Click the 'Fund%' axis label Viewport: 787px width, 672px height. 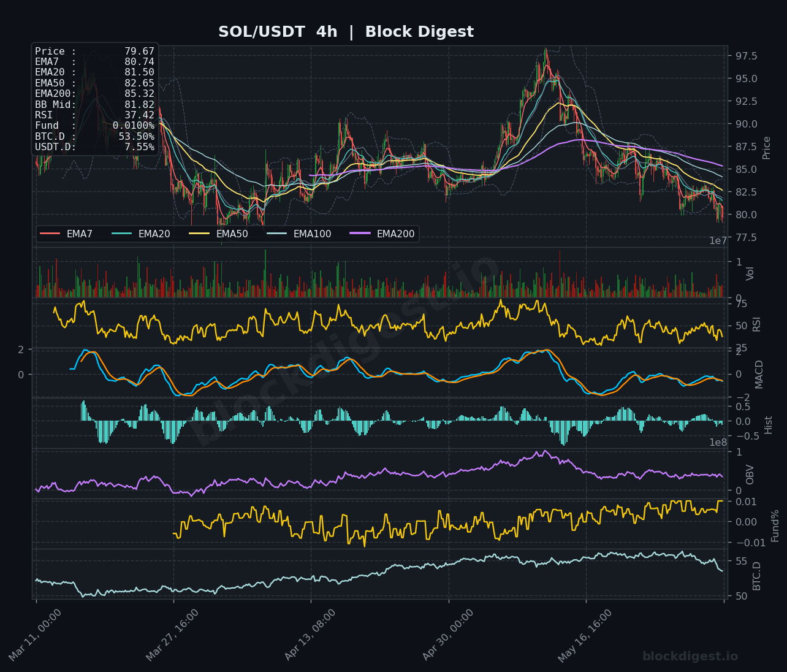click(775, 525)
